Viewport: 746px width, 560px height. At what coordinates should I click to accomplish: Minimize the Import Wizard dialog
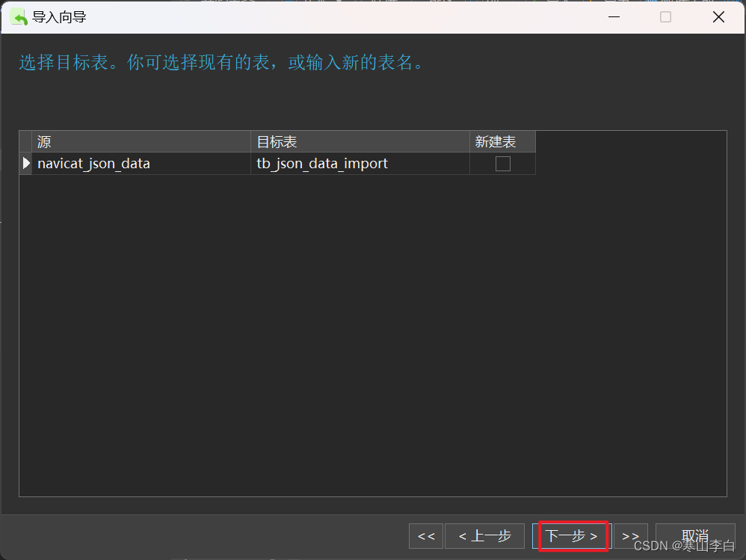click(614, 16)
